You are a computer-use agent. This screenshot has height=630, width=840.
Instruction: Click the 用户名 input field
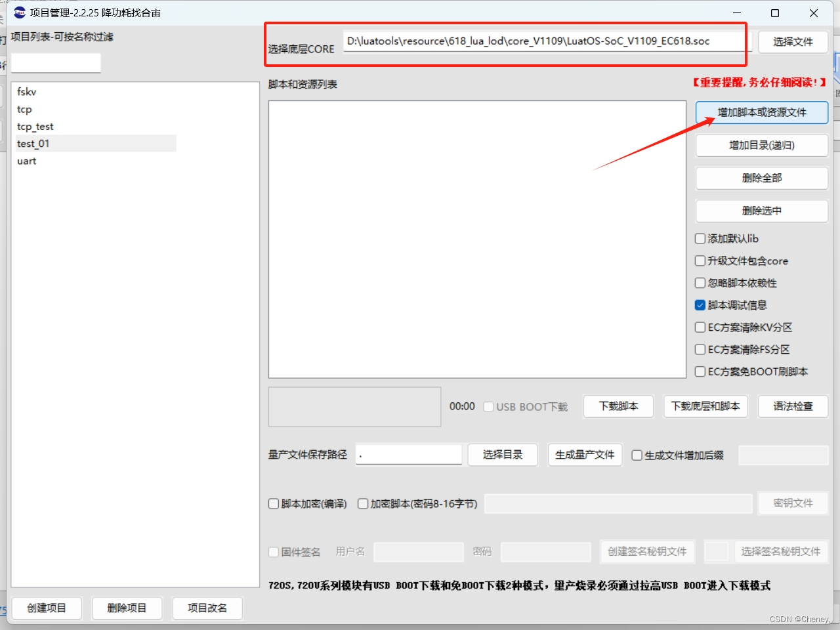[419, 552]
